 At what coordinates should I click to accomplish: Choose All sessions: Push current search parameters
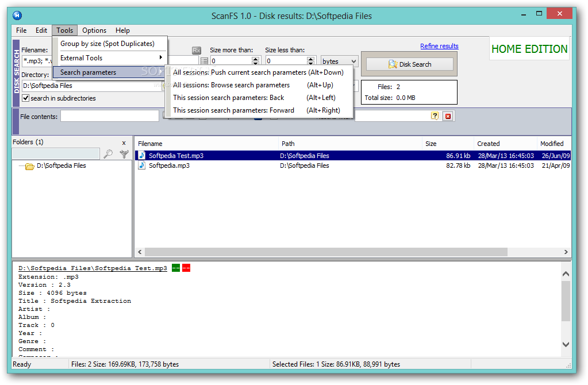point(259,72)
